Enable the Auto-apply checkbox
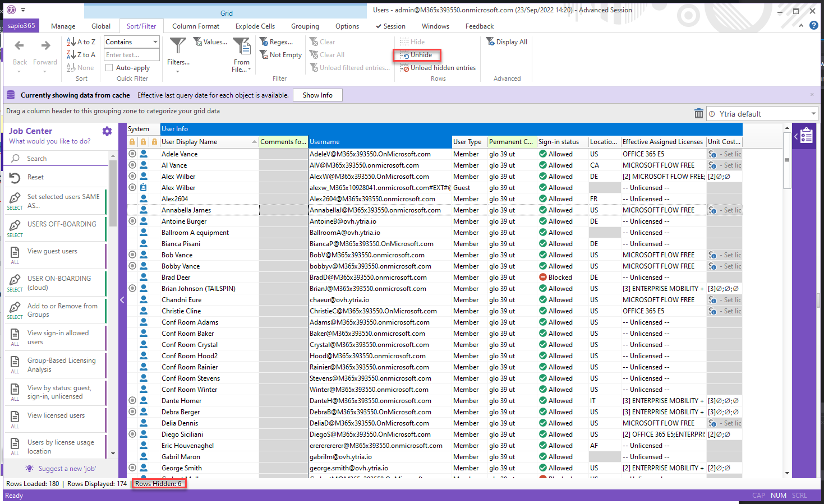Screen dimensions: 824x504 tap(109, 68)
